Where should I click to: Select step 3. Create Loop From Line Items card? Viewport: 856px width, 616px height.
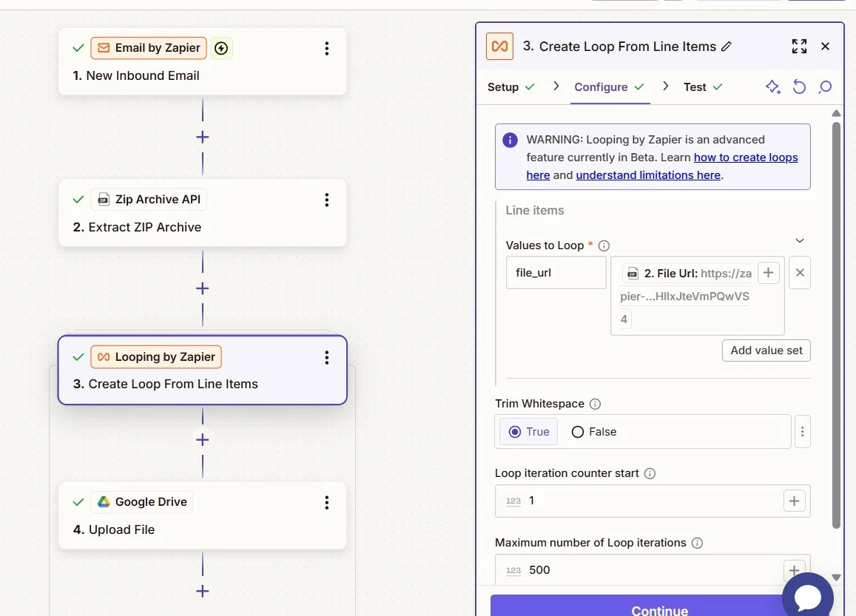203,370
